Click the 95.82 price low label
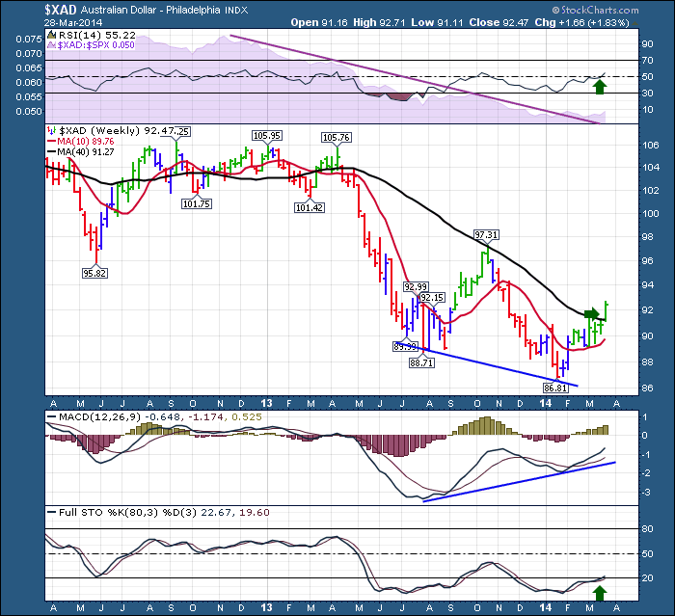Viewport: 675px width, 616px height. pos(94,274)
